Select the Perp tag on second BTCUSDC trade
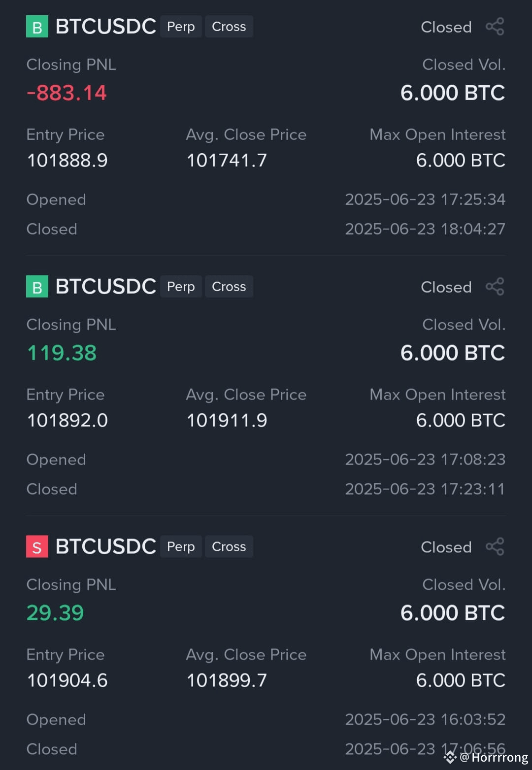 (x=181, y=287)
